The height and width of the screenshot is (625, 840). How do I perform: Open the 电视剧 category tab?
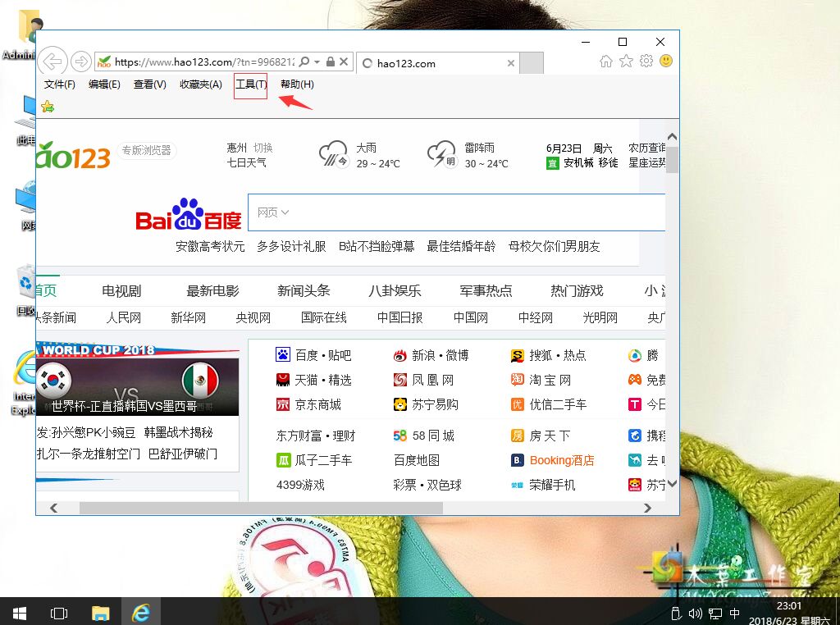coord(121,291)
